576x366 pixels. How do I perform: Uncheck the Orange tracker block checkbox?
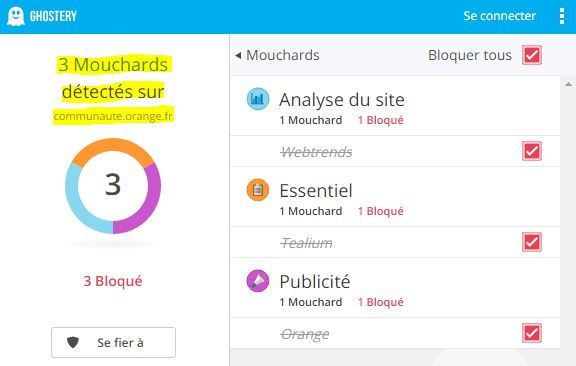[532, 333]
